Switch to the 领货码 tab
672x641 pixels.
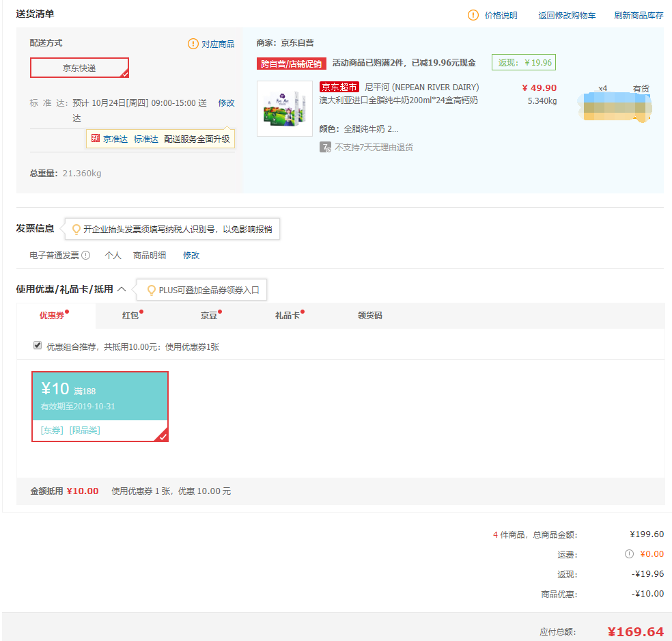370,316
